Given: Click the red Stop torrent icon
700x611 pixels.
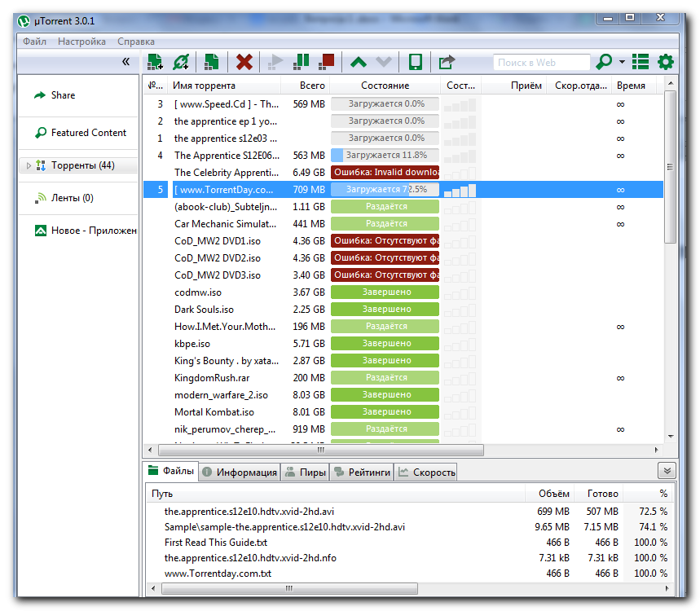Looking at the screenshot, I should pyautogui.click(x=327, y=62).
